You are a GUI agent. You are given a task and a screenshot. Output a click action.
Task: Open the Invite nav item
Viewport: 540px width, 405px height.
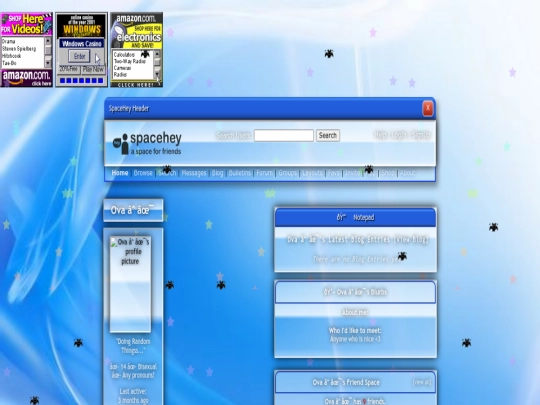click(352, 173)
